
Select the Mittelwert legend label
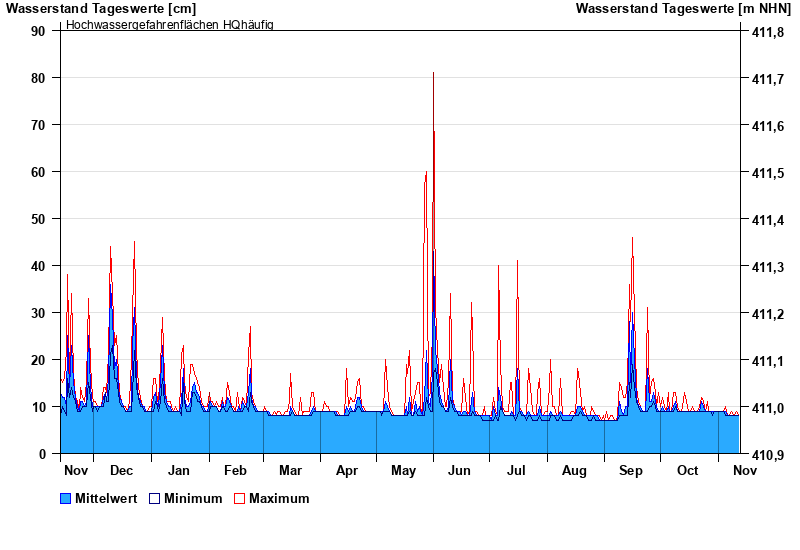[x=105, y=498]
